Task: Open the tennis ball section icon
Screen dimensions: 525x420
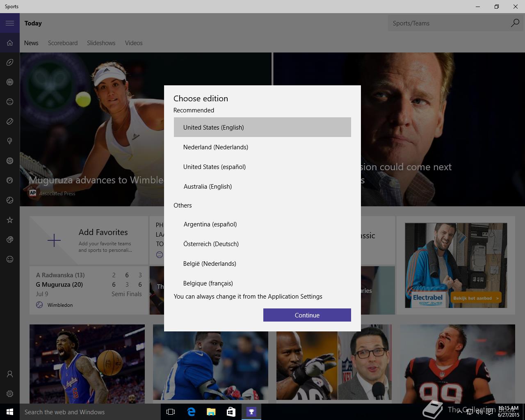Action: pyautogui.click(x=10, y=200)
